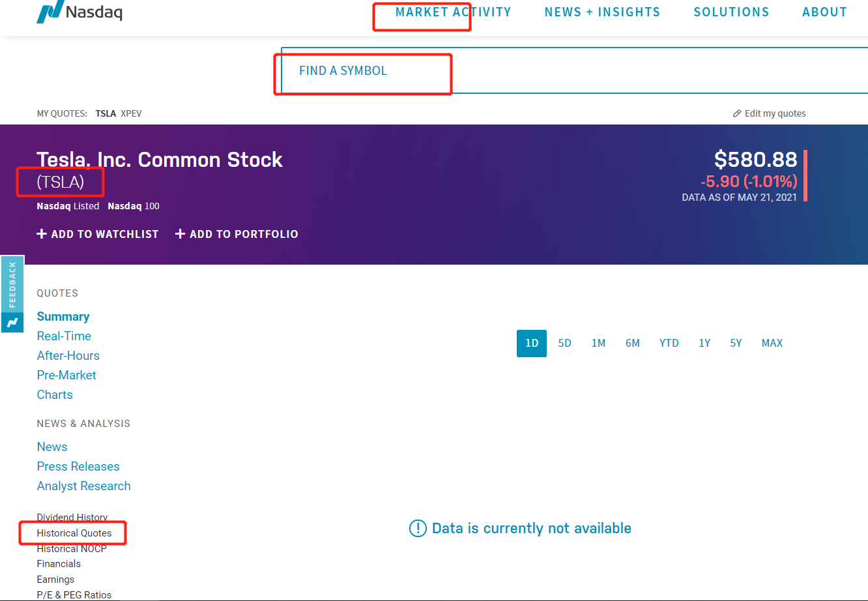Select TSLA in My Quotes

click(x=106, y=113)
